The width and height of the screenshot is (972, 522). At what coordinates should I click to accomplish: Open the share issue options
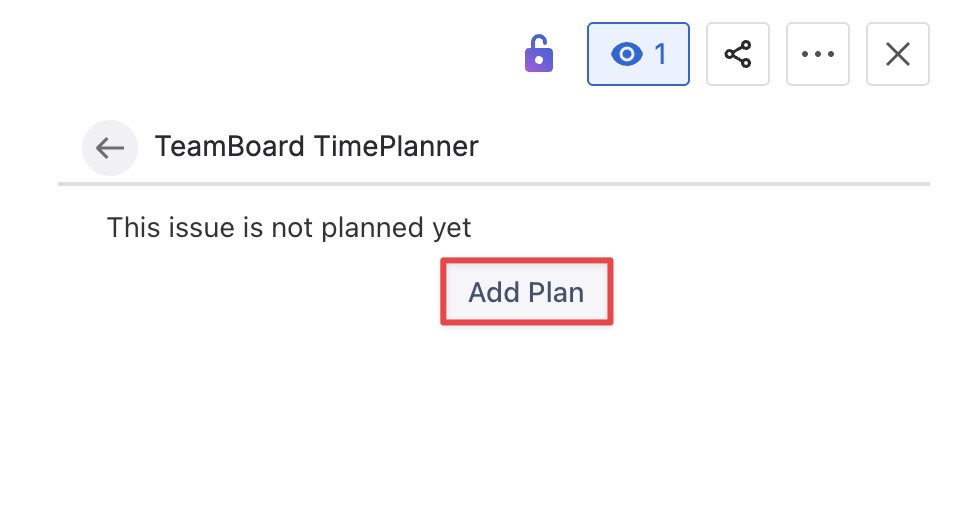click(x=738, y=54)
